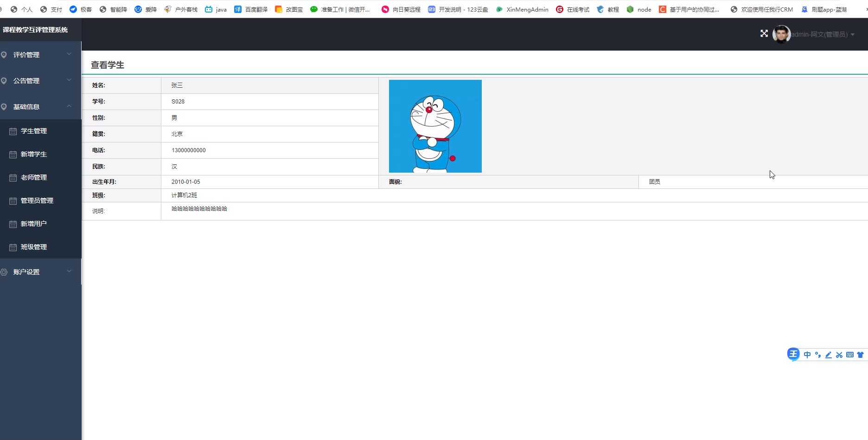Click the calendar icon beside 班级管理
This screenshot has width=868, height=440.
point(13,247)
